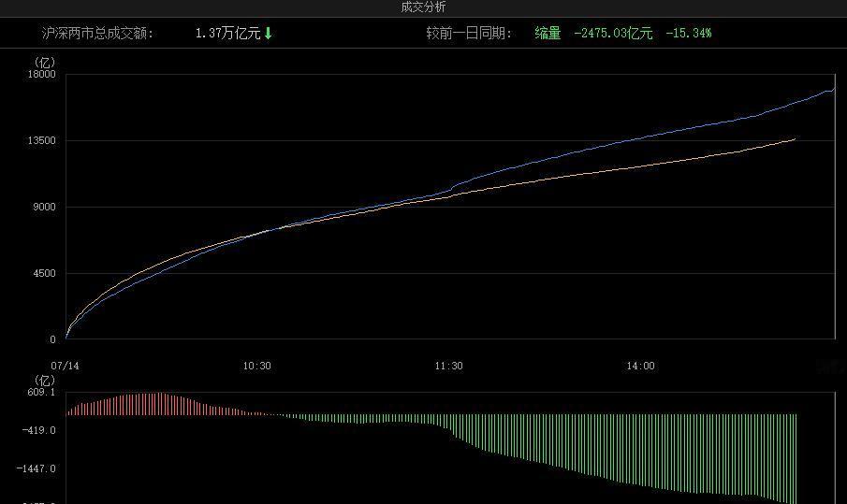Click the 11:30 time axis label

(448, 366)
